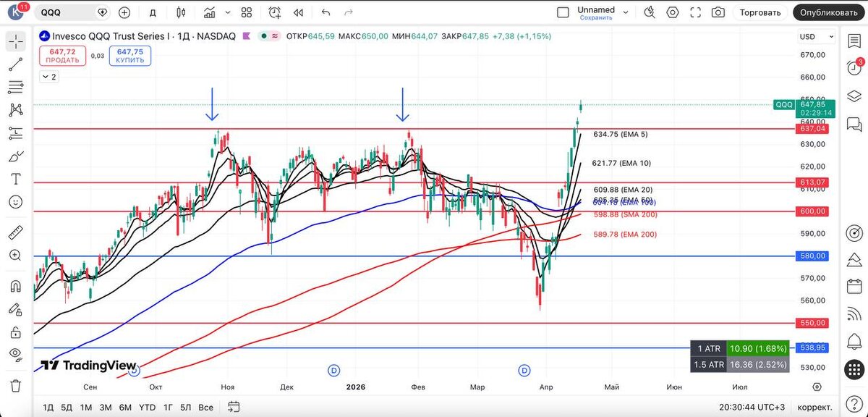Select the zoom in tool
Screen dimensions: 868x417
tap(15, 256)
